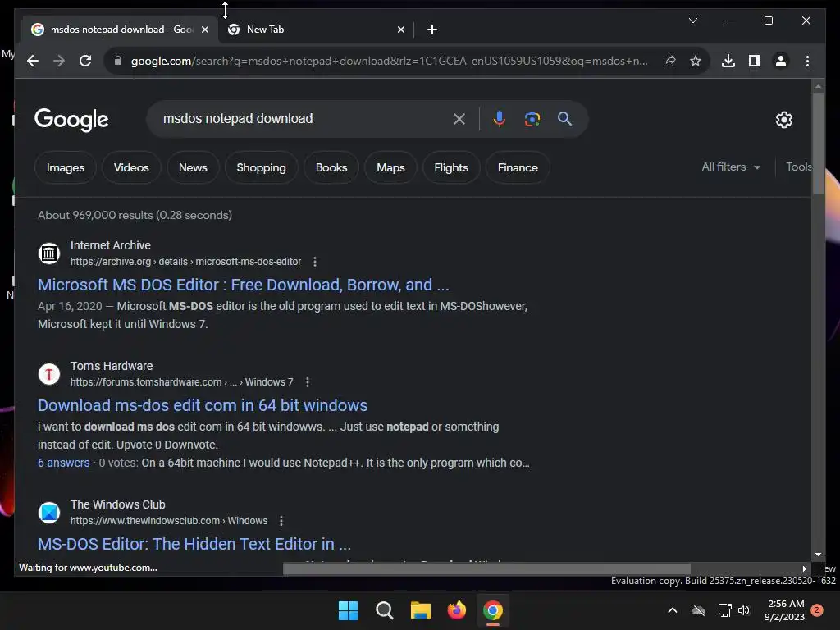Click the thewindowsclub.com URL breadcrumb

pos(169,521)
